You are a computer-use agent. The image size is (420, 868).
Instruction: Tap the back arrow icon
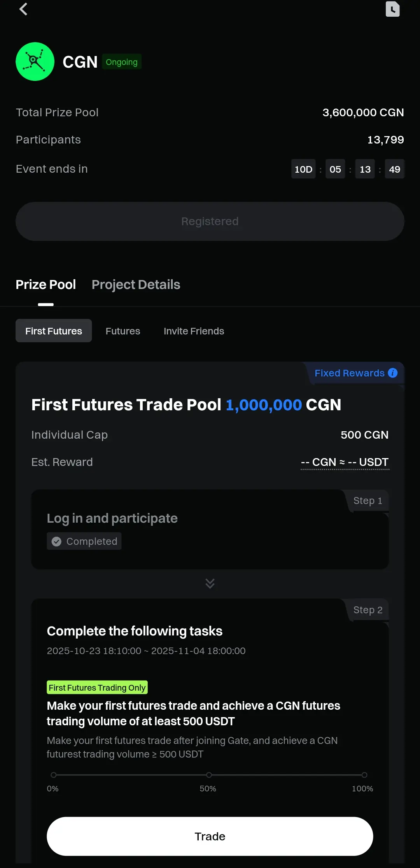pyautogui.click(x=23, y=9)
